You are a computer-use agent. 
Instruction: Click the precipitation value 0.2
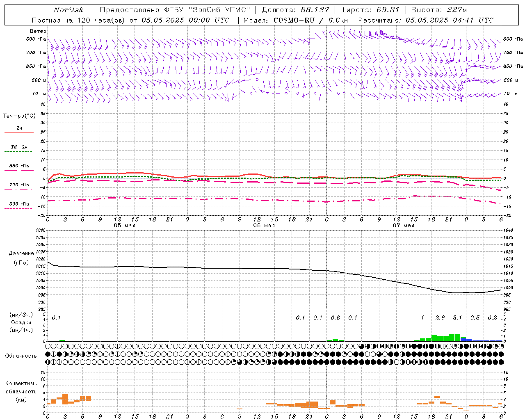492,318
